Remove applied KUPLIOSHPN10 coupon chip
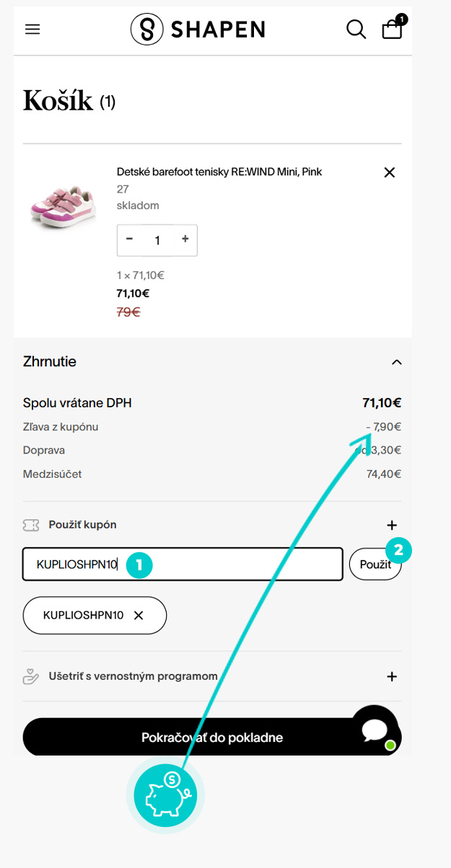The image size is (451, 868). [139, 616]
